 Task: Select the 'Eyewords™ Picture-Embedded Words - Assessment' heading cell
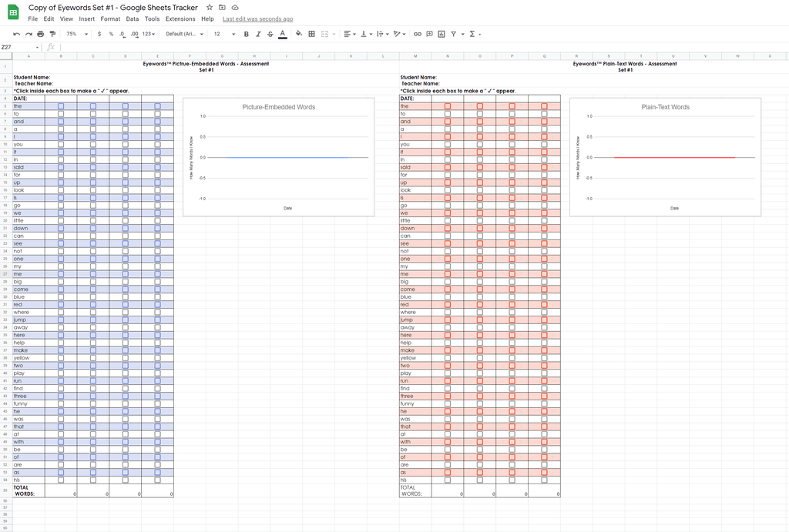point(206,66)
